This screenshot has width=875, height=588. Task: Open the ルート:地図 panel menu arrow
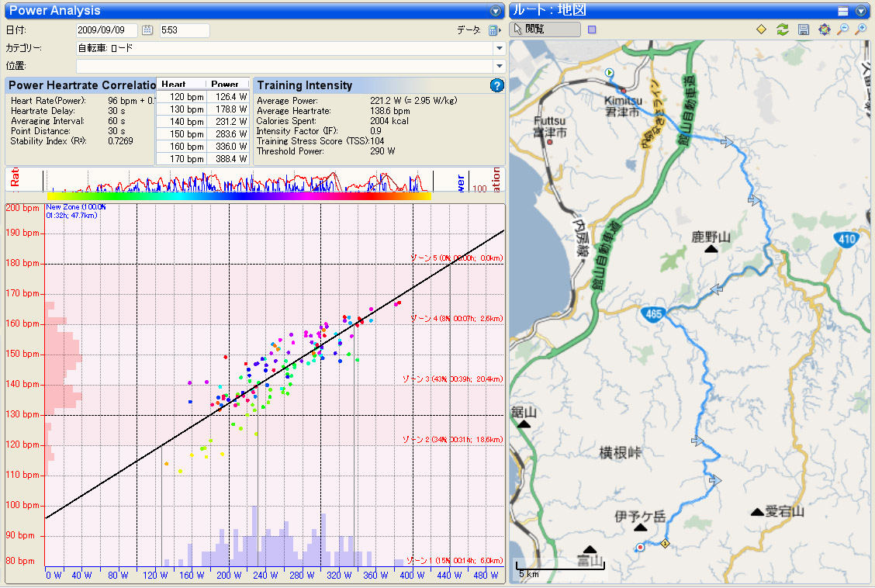pos(860,11)
